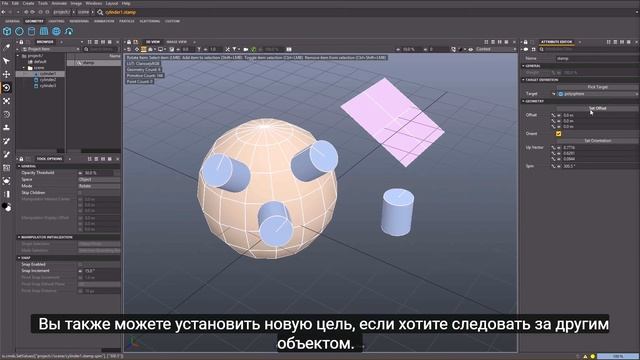Image resolution: width=640 pixels, height=360 pixels.
Task: Click the camera icon in the 3D View toolbar
Action: tap(246, 49)
